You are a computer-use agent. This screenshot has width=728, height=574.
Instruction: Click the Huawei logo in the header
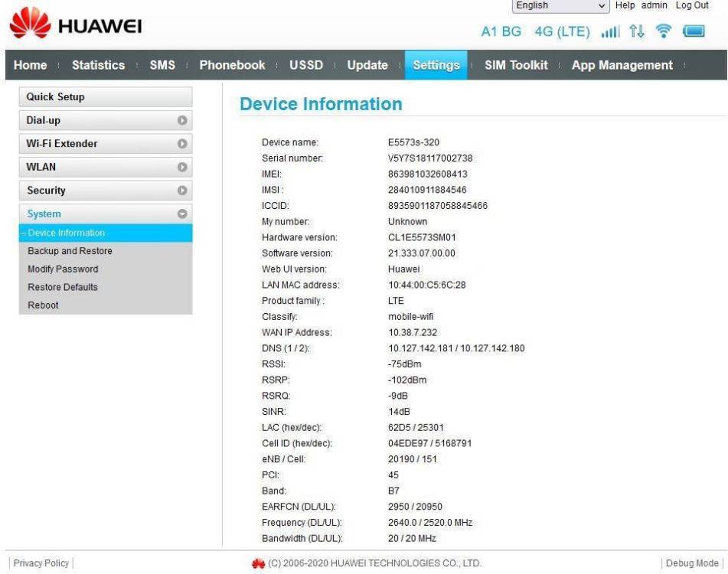76,23
